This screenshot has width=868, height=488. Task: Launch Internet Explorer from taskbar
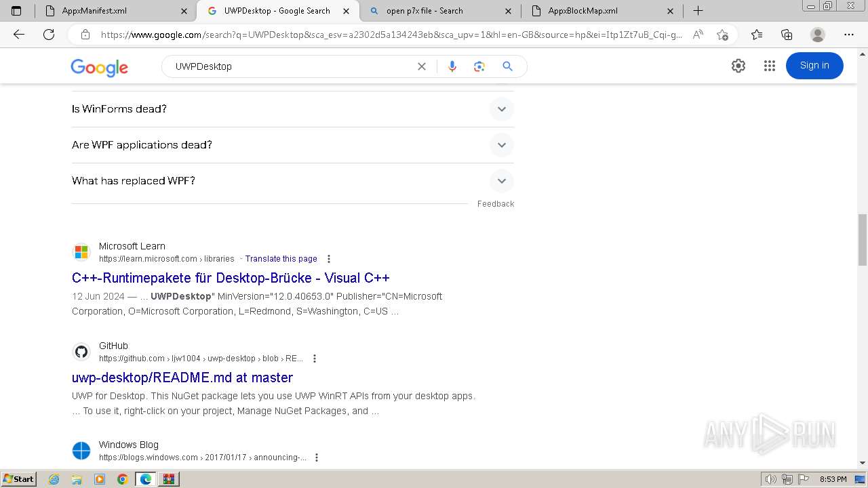(54, 479)
